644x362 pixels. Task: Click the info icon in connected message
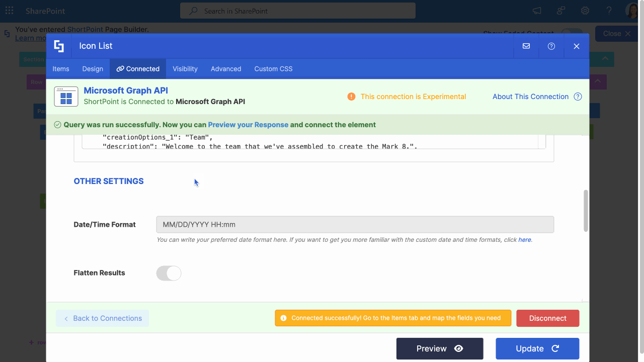tap(283, 318)
